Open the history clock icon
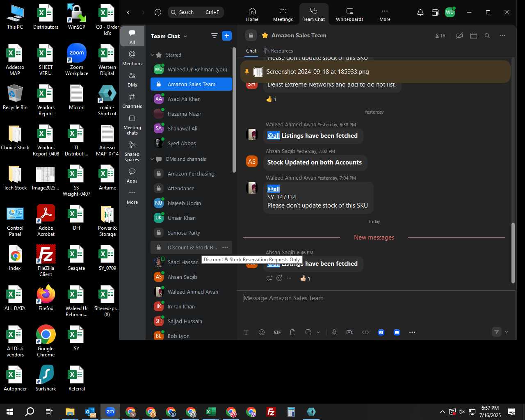This screenshot has height=420, width=525. click(x=158, y=12)
